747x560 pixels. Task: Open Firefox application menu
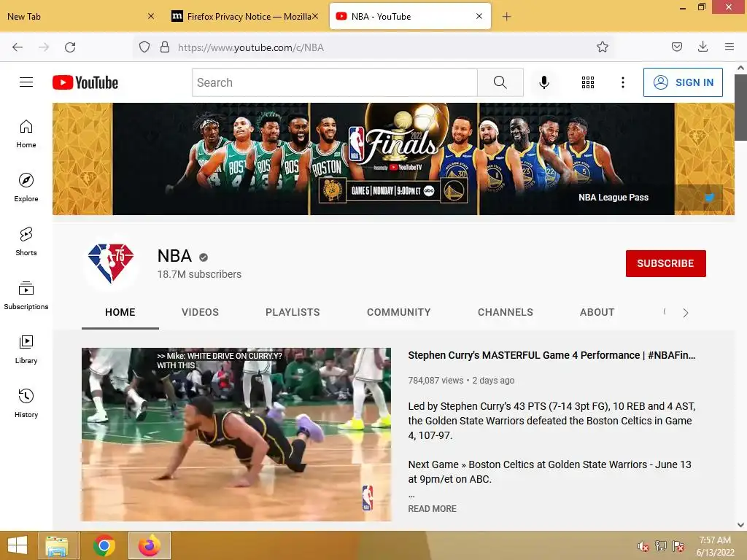pos(729,47)
